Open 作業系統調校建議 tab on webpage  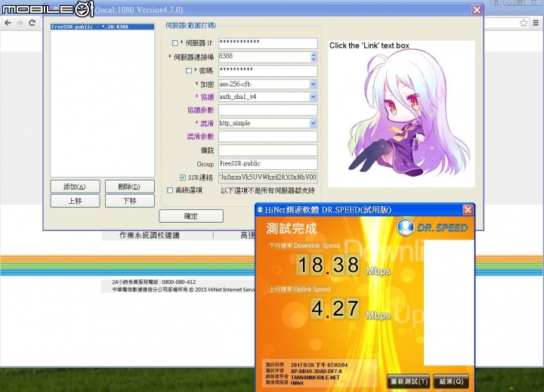(x=150, y=236)
